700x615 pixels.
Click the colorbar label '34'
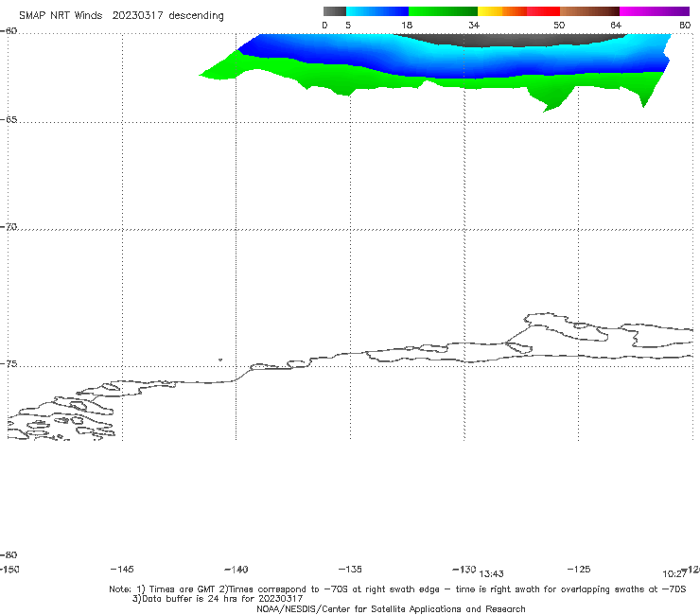point(474,25)
